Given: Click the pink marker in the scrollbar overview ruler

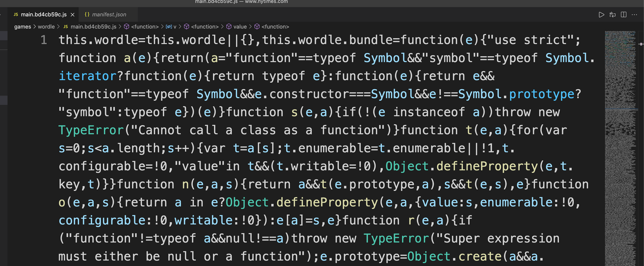Looking at the screenshot, I should (x=641, y=44).
